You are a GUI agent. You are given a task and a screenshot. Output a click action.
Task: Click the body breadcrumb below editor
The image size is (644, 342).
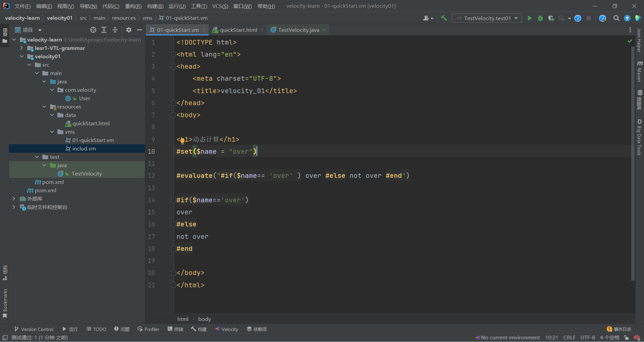[204, 319]
